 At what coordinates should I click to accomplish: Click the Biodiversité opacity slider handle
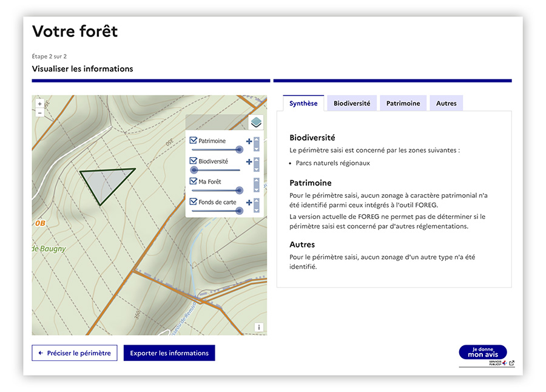click(x=194, y=170)
